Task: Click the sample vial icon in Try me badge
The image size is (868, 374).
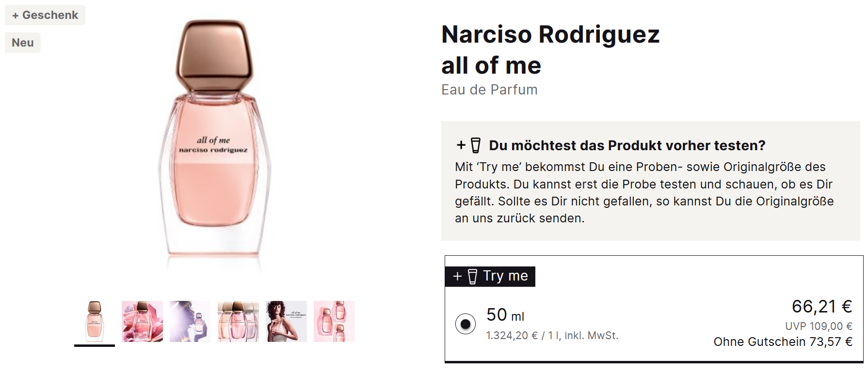Action: tap(473, 277)
